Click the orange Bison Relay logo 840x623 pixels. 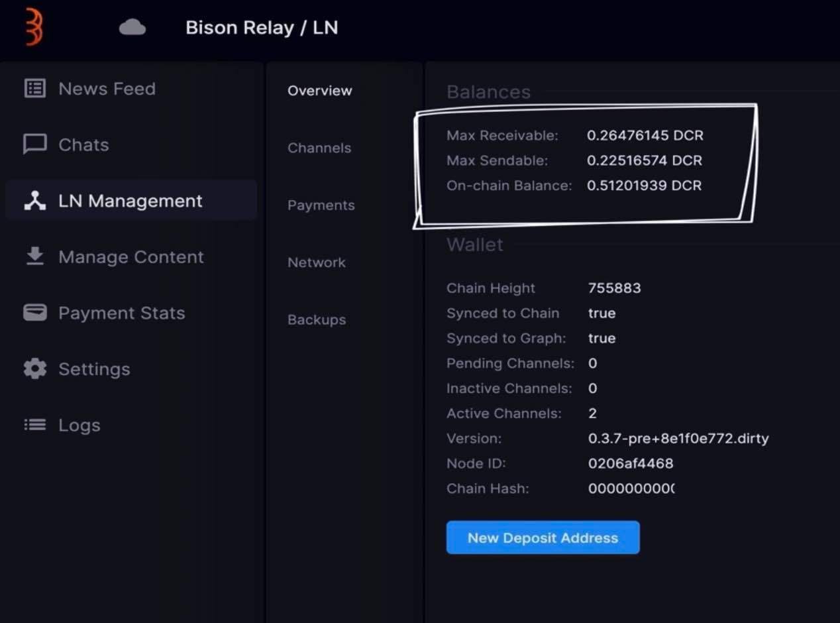coord(34,27)
